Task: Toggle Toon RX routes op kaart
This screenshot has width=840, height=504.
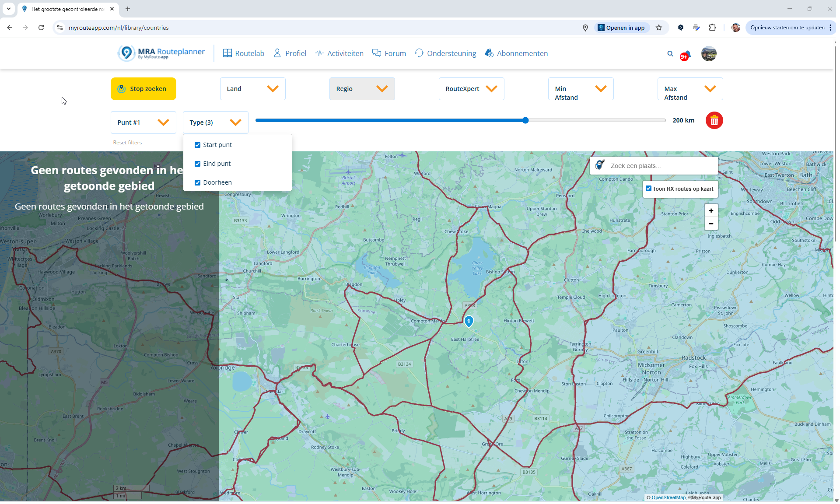Action: click(x=649, y=189)
